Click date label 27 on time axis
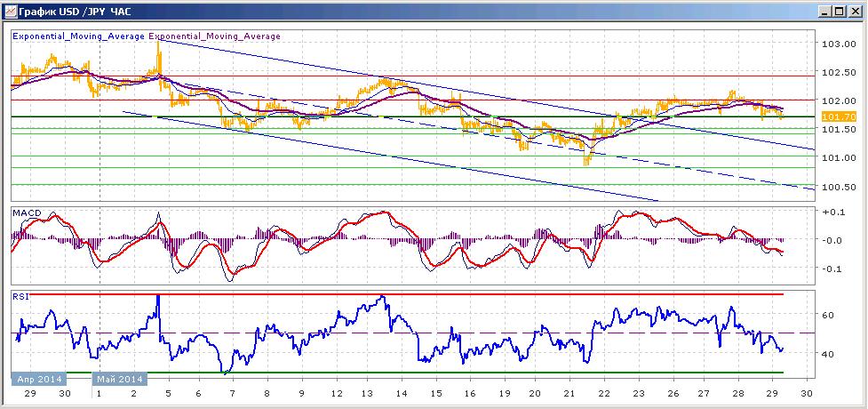Image resolution: width=868 pixels, height=409 pixels. [x=705, y=394]
